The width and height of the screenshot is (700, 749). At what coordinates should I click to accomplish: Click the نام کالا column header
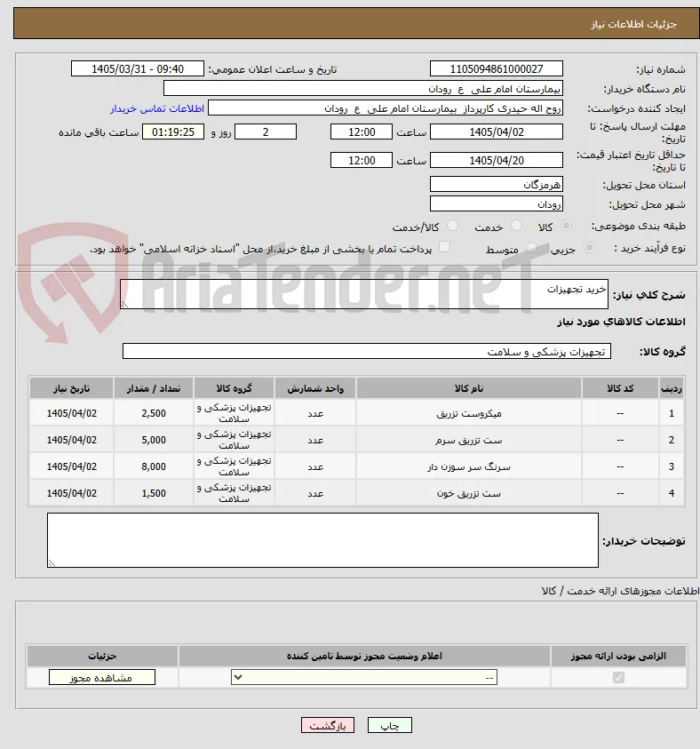point(469,388)
